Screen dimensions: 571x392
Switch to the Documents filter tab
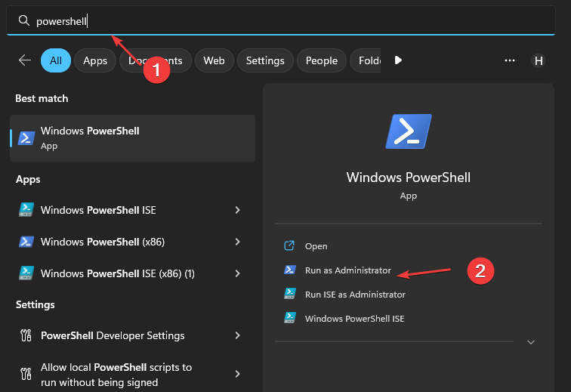point(156,60)
